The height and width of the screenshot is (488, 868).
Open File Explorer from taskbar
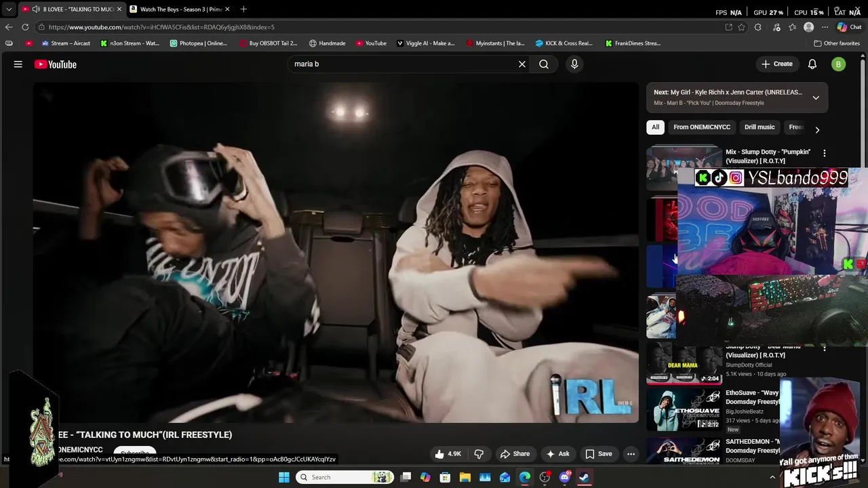(465, 477)
